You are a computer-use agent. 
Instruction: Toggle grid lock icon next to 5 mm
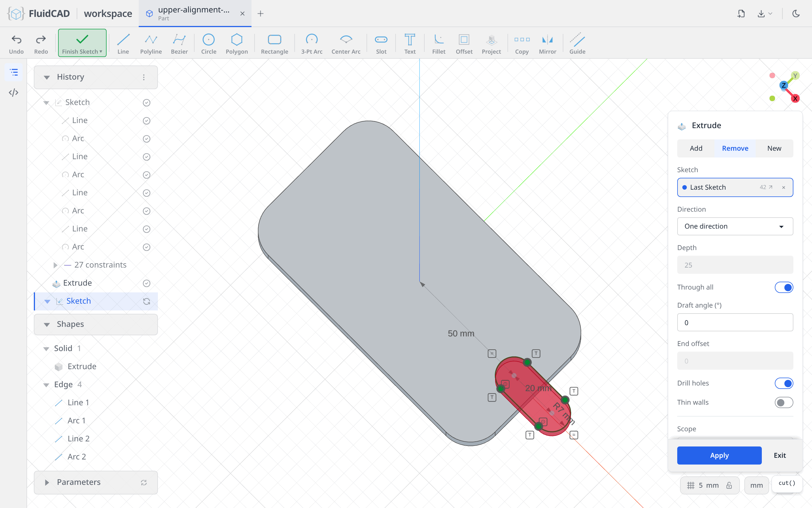(x=729, y=485)
